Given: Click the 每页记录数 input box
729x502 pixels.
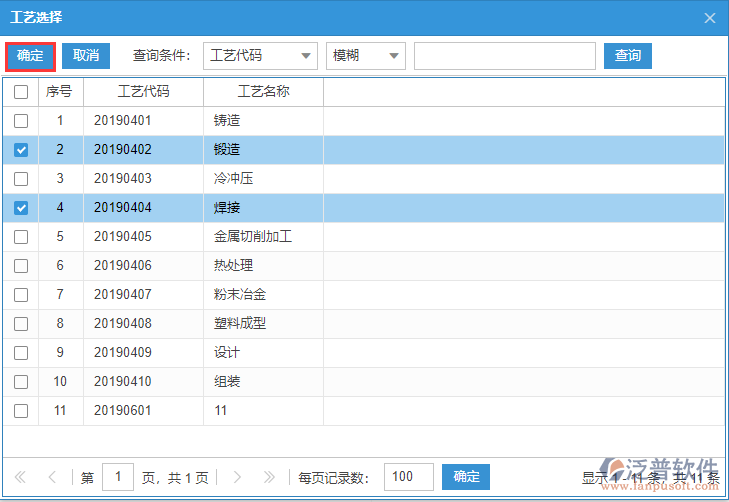Looking at the screenshot, I should pos(408,477).
